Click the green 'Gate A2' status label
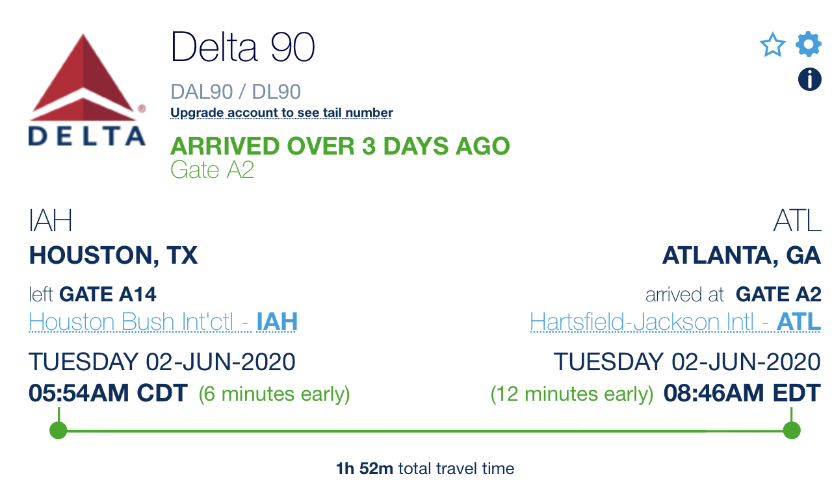The image size is (832, 504). click(212, 170)
